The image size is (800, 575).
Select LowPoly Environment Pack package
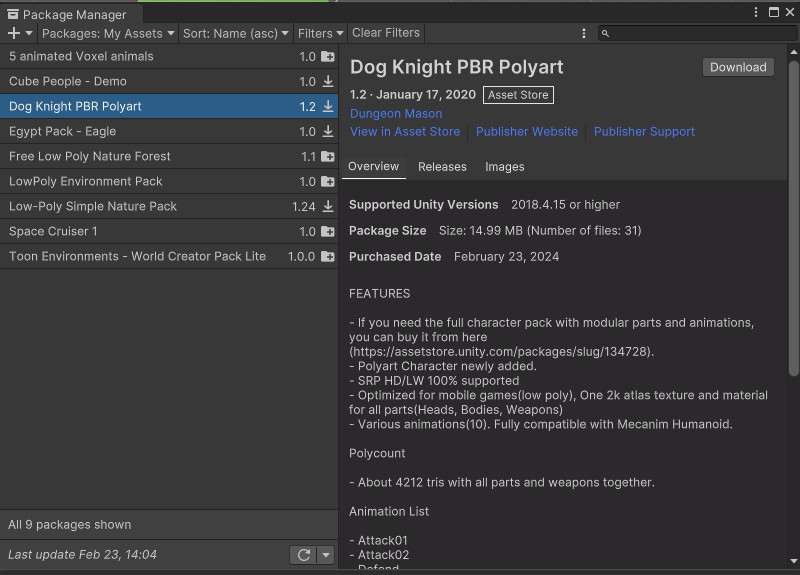pos(169,181)
